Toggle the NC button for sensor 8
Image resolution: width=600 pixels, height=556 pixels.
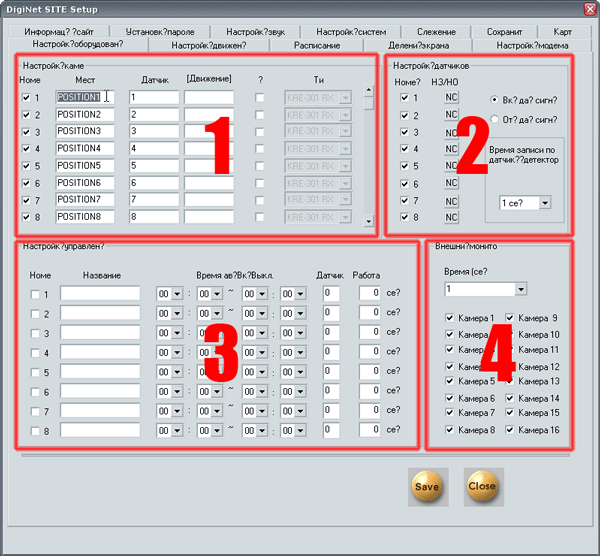pyautogui.click(x=451, y=217)
